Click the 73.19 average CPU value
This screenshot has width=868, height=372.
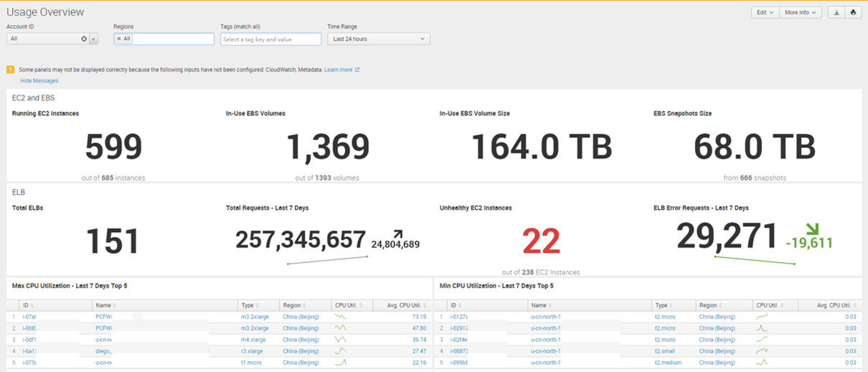coord(419,317)
